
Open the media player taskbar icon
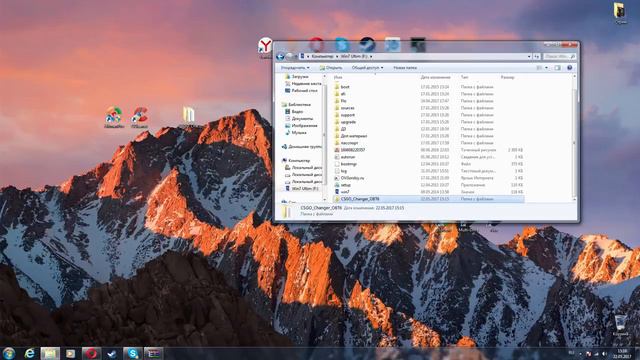pyautogui.click(x=71, y=353)
